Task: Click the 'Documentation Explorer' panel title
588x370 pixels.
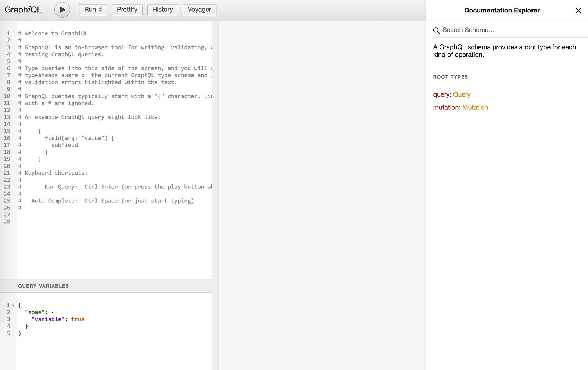Action: pyautogui.click(x=502, y=10)
